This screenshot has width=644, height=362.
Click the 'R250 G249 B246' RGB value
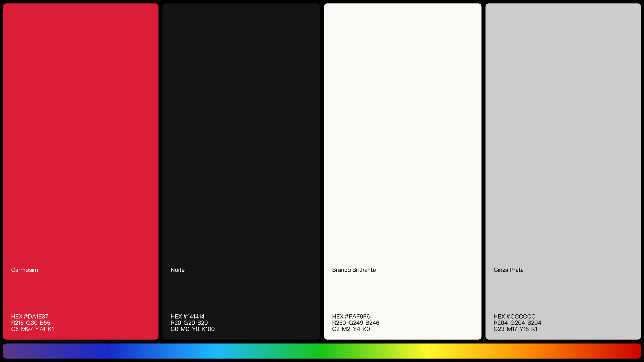tap(356, 323)
